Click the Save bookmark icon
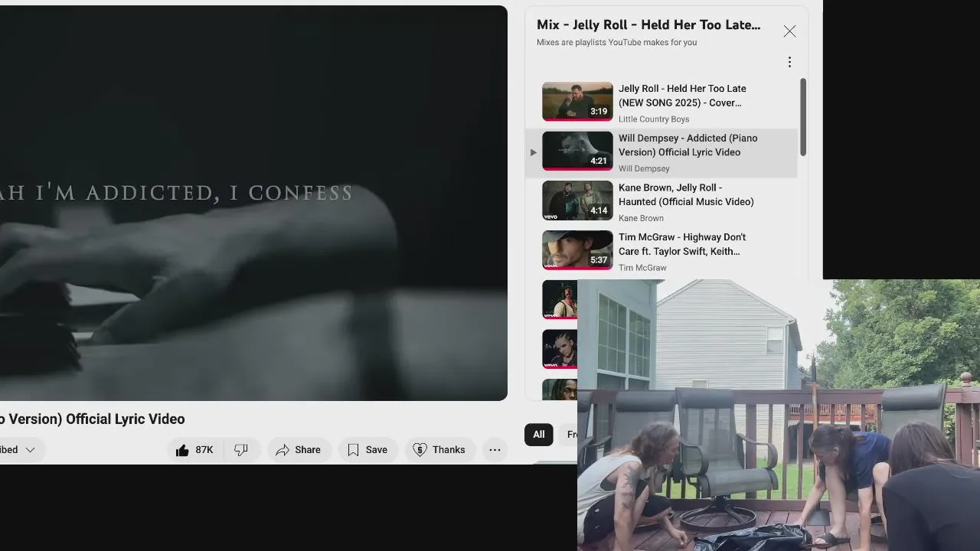The height and width of the screenshot is (551, 980). click(x=353, y=450)
